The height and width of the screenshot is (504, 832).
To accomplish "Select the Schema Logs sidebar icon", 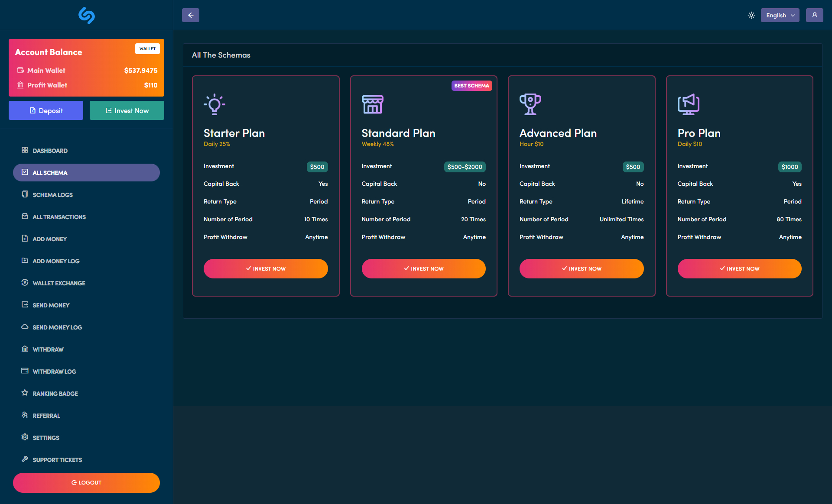I will [x=25, y=194].
